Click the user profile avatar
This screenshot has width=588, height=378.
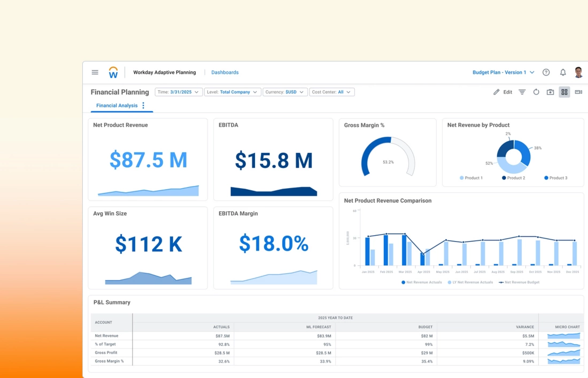578,72
